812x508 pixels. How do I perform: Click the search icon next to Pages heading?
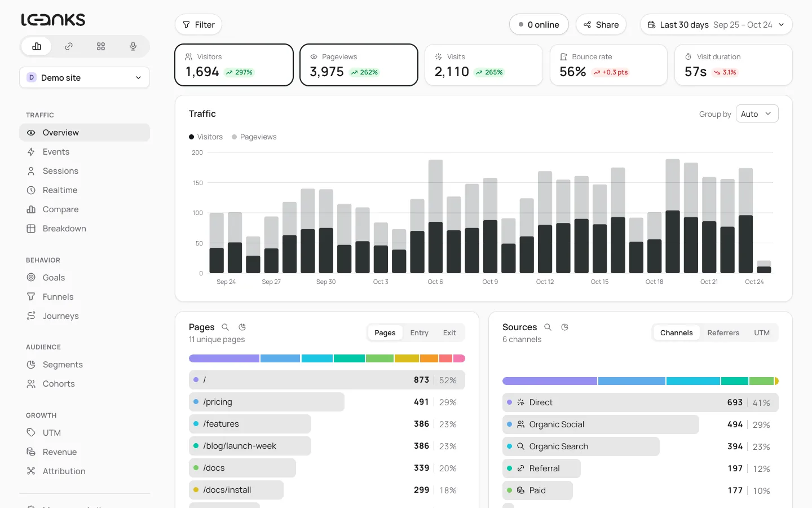(226, 327)
